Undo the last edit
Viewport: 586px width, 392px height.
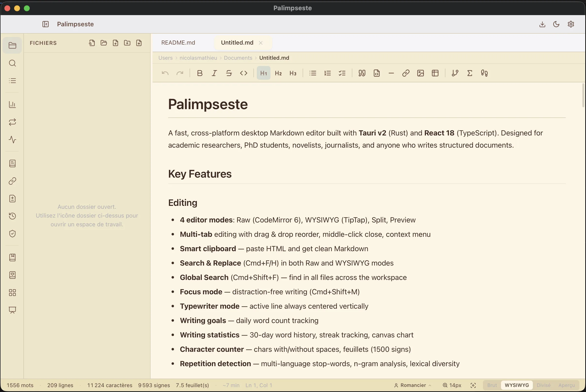tap(165, 73)
